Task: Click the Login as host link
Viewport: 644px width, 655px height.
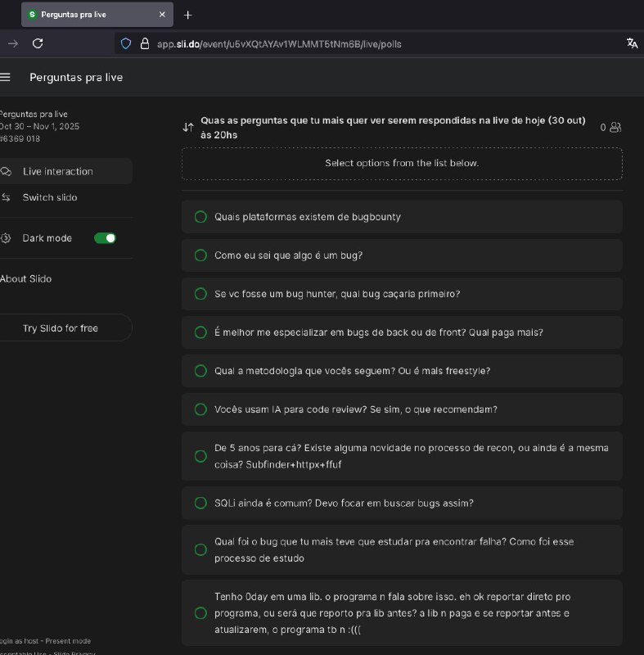Action: [x=19, y=641]
